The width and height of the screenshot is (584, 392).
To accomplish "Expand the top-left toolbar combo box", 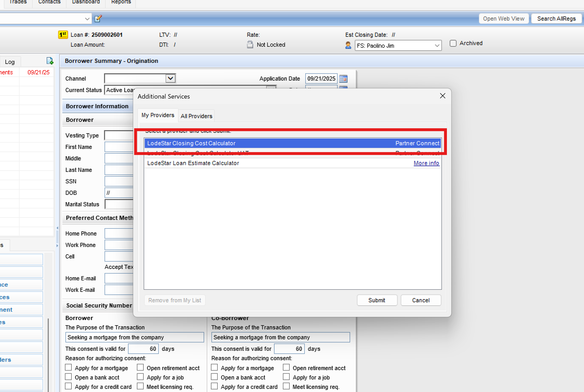I will point(87,19).
